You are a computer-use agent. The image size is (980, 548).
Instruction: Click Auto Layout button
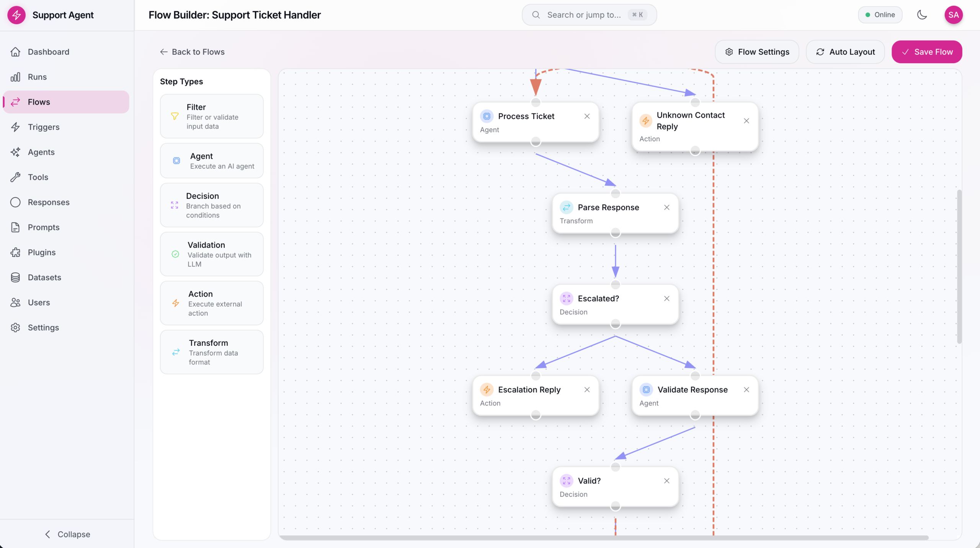[845, 52]
